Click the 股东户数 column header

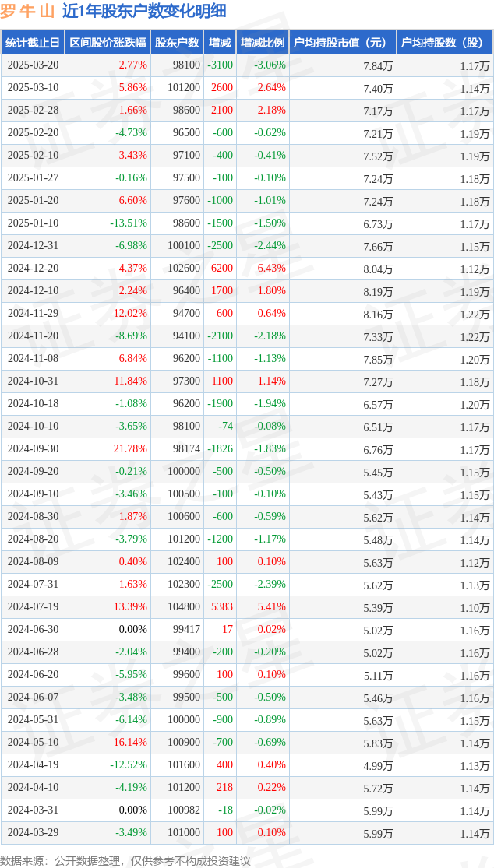(177, 43)
